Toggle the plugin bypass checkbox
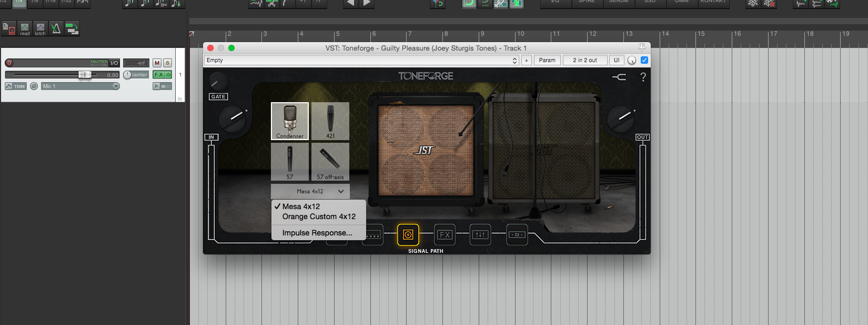This screenshot has width=868, height=325. tap(644, 60)
